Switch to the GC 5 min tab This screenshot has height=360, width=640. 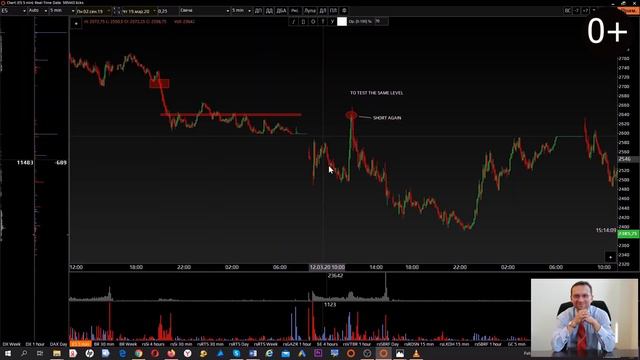(516, 344)
